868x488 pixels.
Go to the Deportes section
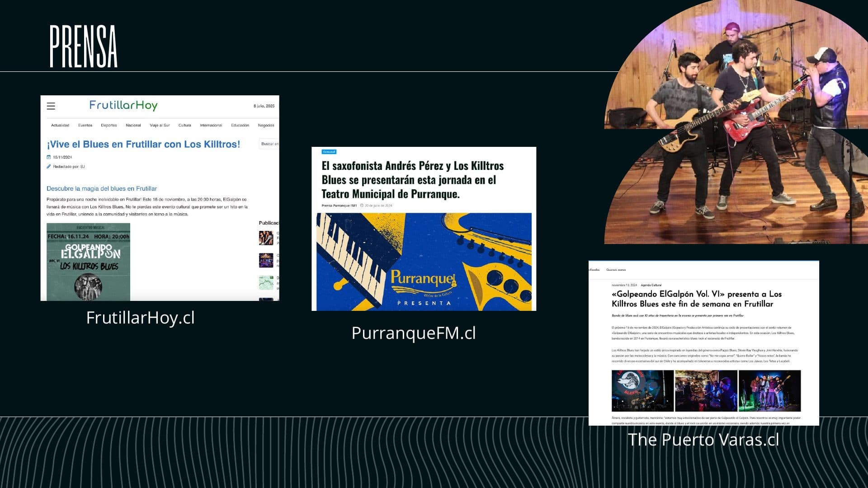tap(109, 126)
